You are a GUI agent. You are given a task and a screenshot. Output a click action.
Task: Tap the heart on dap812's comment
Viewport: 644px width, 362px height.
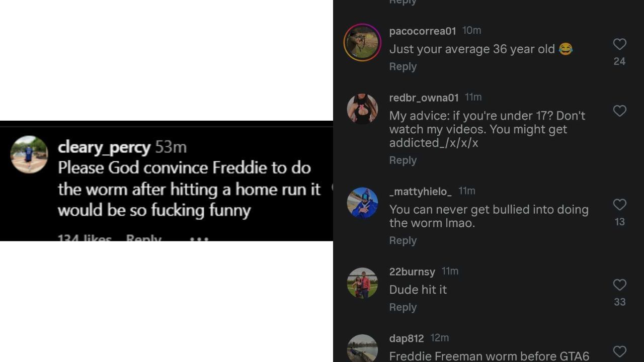pos(619,352)
